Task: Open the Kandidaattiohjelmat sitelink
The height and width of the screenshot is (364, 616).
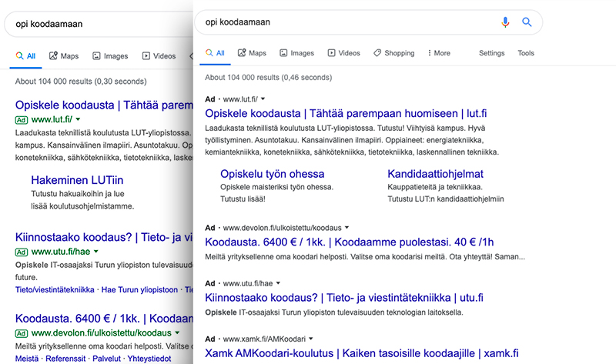Action: point(435,174)
